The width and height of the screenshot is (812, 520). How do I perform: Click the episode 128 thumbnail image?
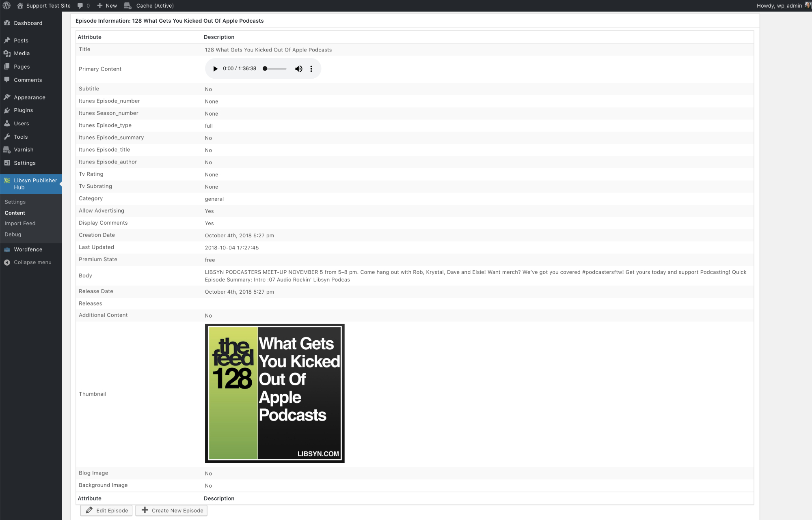[275, 393]
